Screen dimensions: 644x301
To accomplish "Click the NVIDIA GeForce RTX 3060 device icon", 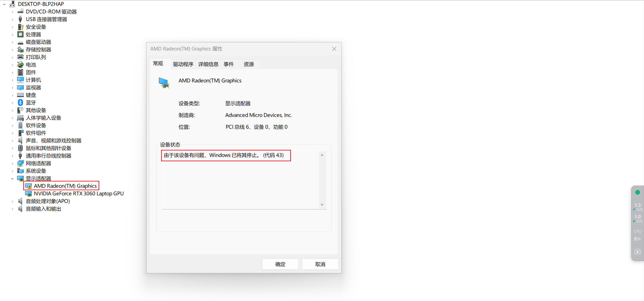I will coord(29,194).
